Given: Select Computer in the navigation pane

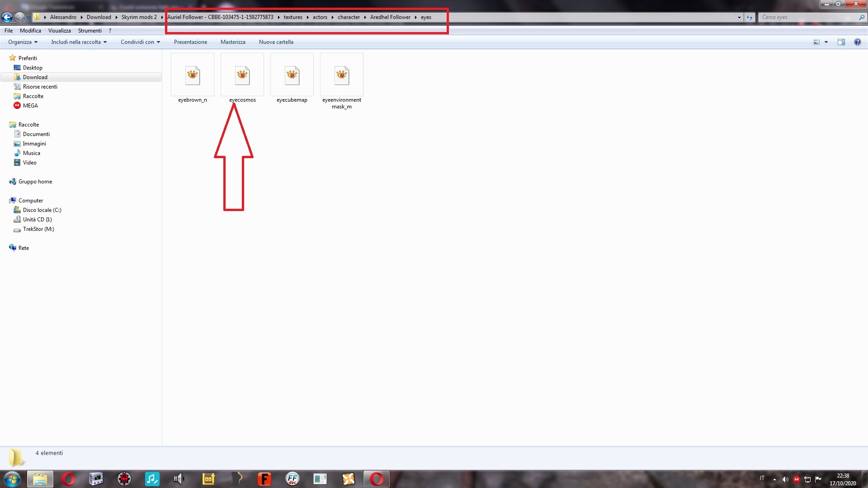Looking at the screenshot, I should (31, 201).
